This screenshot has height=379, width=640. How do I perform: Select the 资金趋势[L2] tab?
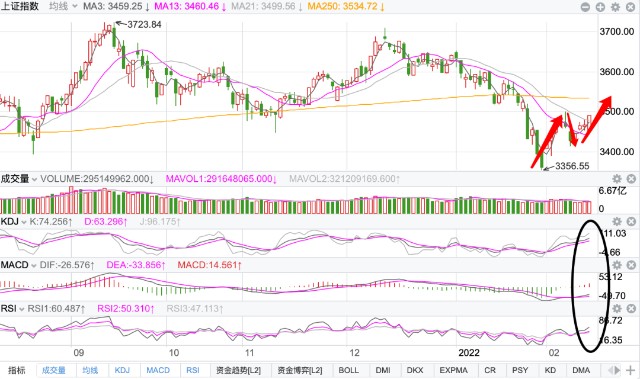(238, 370)
